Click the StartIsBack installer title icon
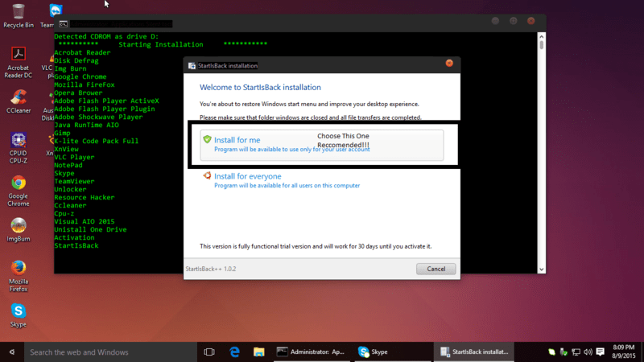Viewport: 644px width, 362px height. tap(192, 66)
